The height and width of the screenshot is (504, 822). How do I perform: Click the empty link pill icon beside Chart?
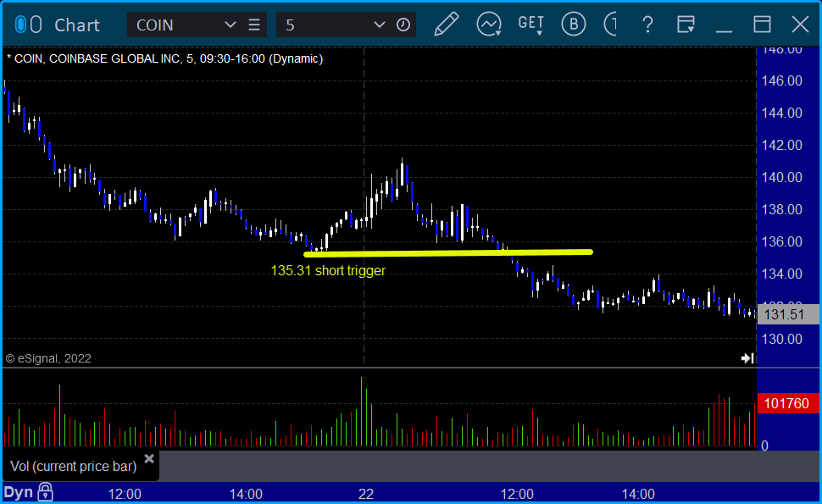click(x=36, y=25)
